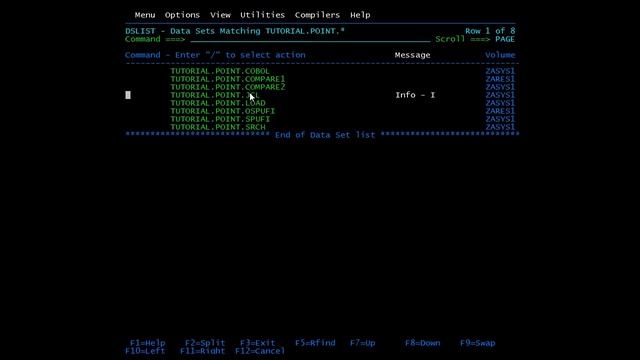Open the Menu pull-down
640x360 pixels.
[x=145, y=15]
